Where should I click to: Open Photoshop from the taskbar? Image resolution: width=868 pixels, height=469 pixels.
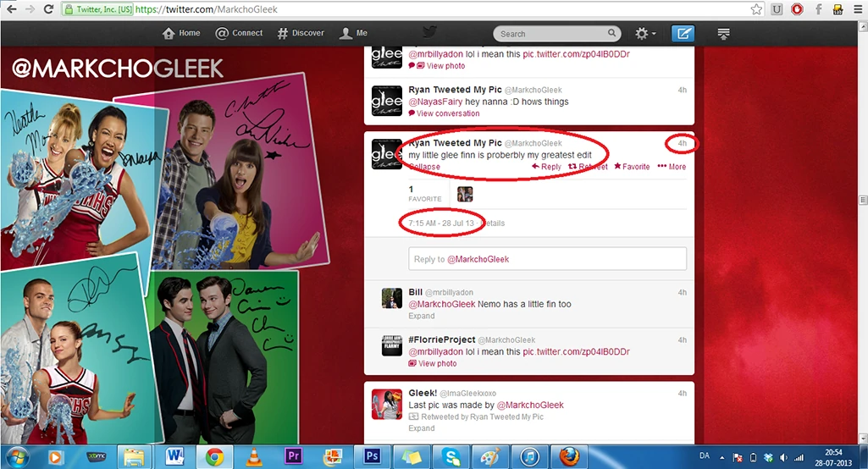click(373, 457)
